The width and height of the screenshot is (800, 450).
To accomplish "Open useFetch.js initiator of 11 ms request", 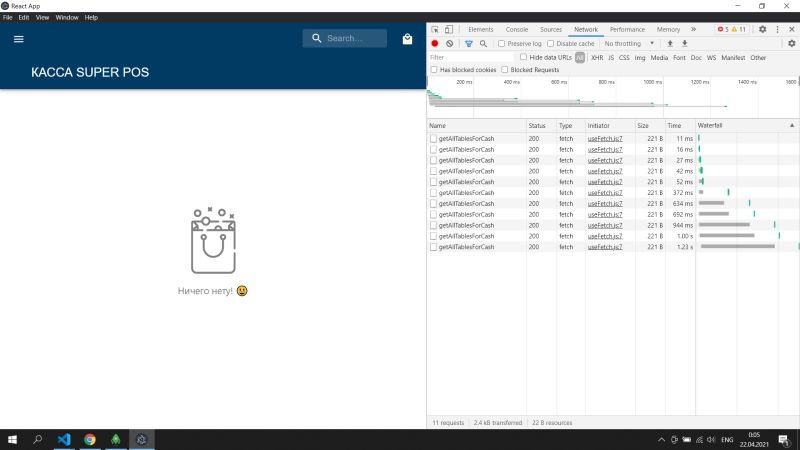I will pos(605,139).
